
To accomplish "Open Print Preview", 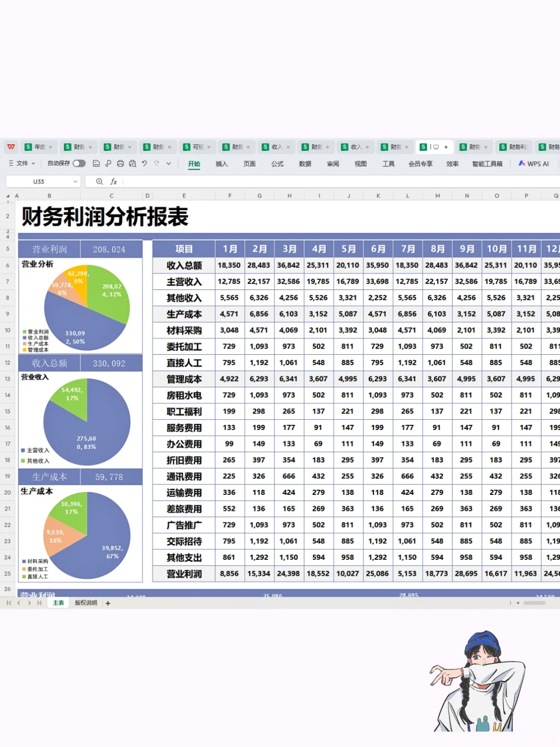I will click(x=132, y=164).
